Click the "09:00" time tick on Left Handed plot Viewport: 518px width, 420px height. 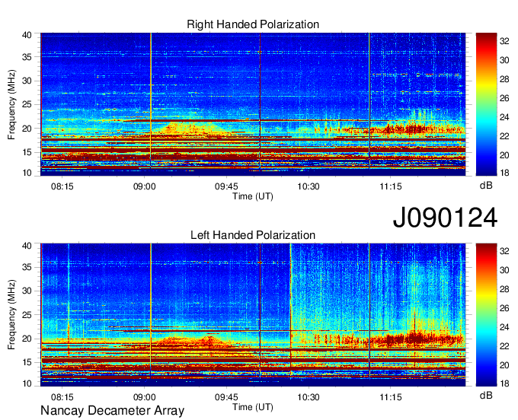click(x=145, y=397)
